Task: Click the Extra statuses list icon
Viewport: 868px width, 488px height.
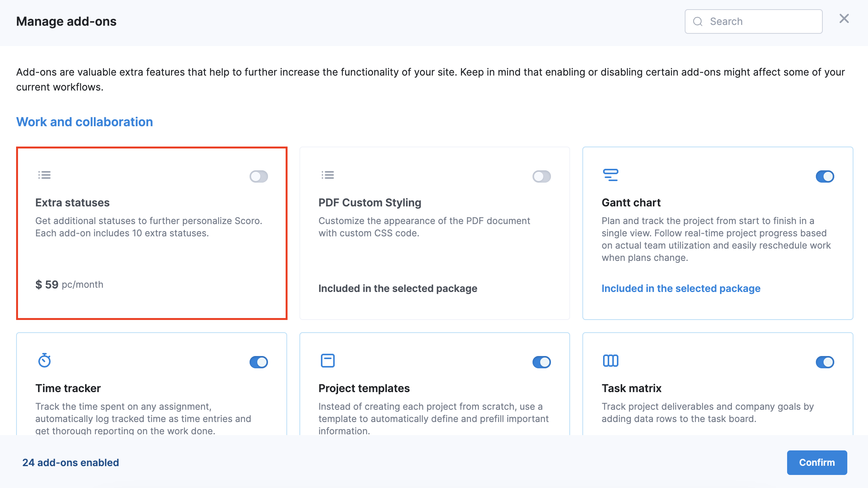Action: click(x=44, y=175)
